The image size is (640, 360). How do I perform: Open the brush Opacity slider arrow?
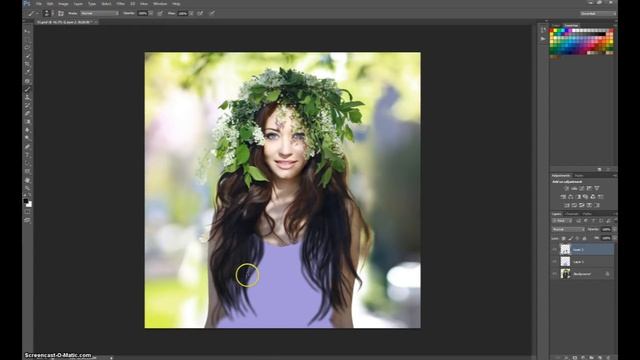[x=151, y=13]
